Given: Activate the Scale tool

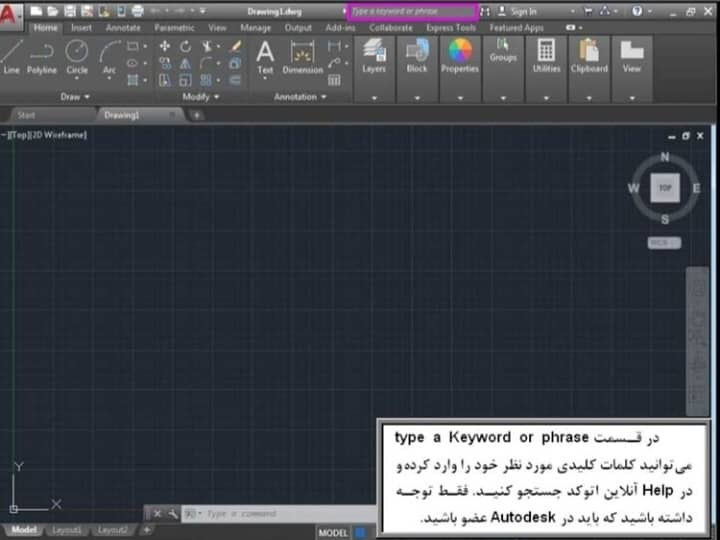Looking at the screenshot, I should [x=186, y=80].
